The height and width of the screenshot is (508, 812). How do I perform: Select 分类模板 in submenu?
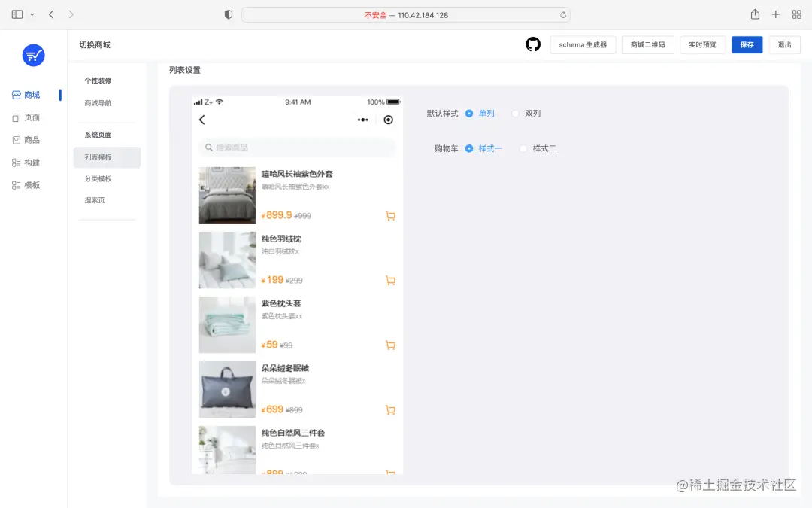[98, 179]
